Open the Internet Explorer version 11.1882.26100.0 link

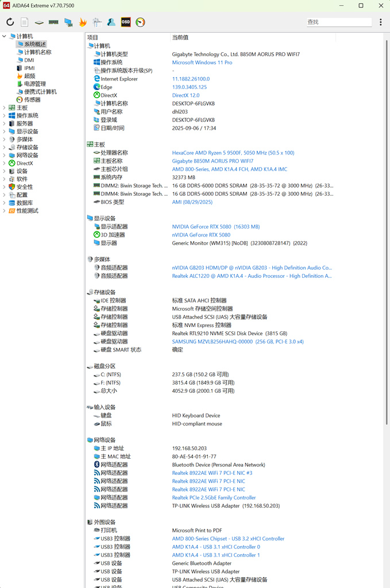point(191,79)
